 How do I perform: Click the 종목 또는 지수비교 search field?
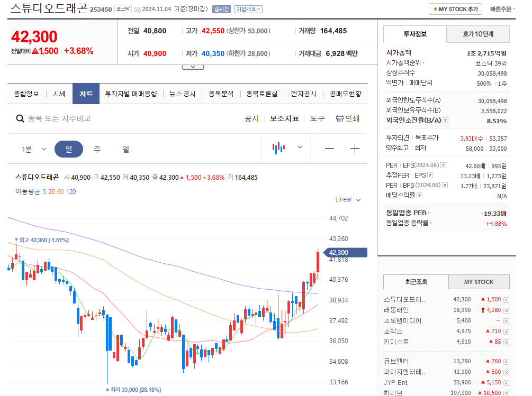59,118
